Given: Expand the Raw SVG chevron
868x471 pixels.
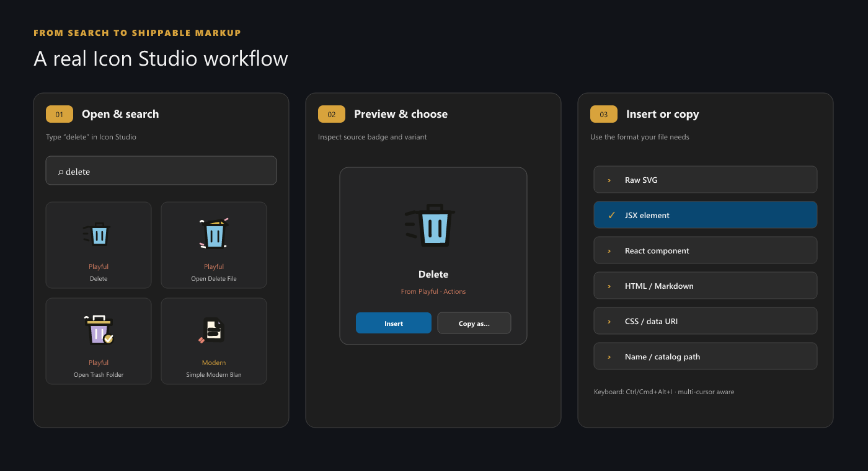Looking at the screenshot, I should tap(609, 180).
